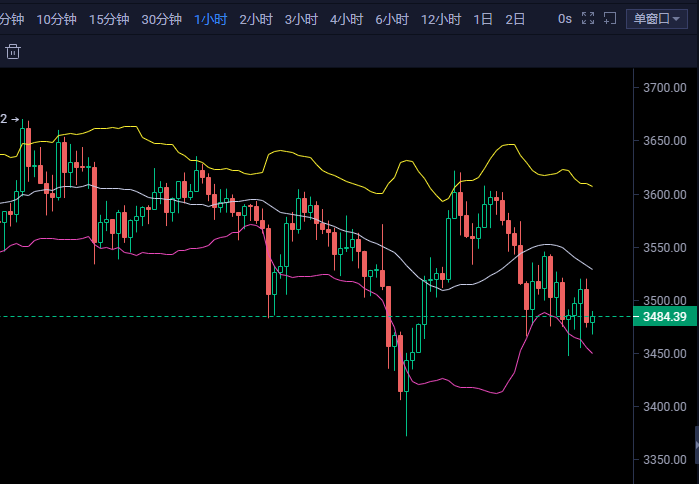Select the 2小时 timeframe
This screenshot has height=484, width=699.
pos(256,19)
